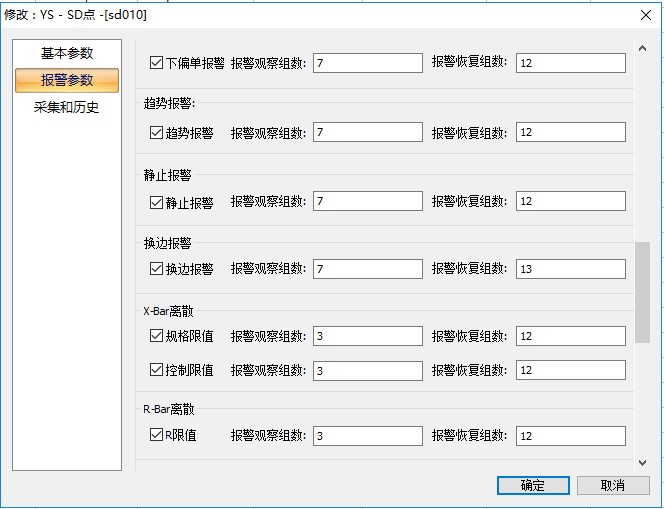Screen dimensions: 664x509
Task: Disable the R限值 checkbox
Action: pos(156,435)
